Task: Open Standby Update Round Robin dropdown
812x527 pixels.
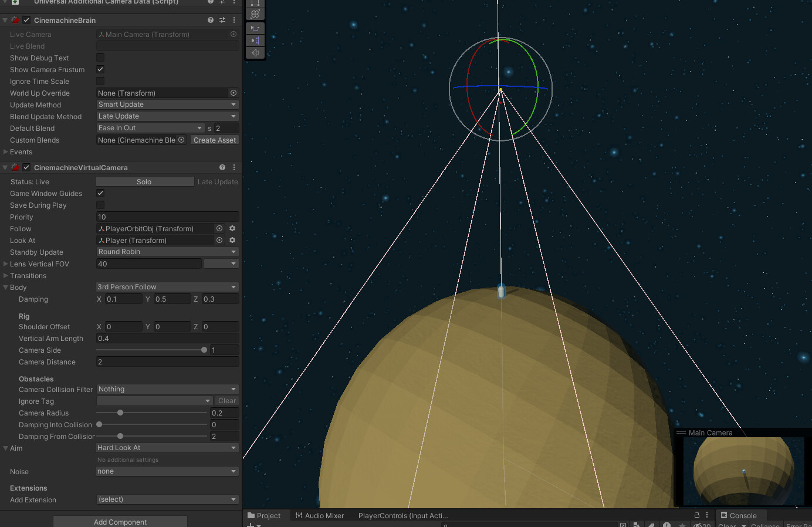Action: (167, 252)
